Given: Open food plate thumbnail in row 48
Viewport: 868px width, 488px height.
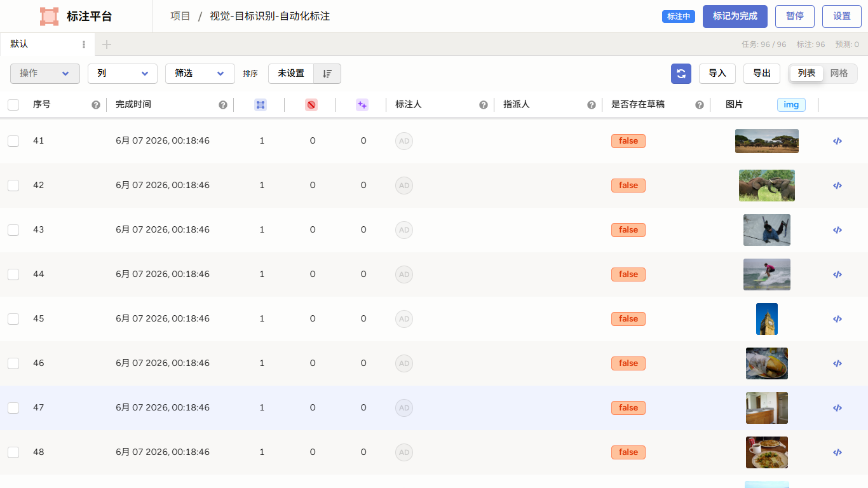Looking at the screenshot, I should (x=767, y=452).
